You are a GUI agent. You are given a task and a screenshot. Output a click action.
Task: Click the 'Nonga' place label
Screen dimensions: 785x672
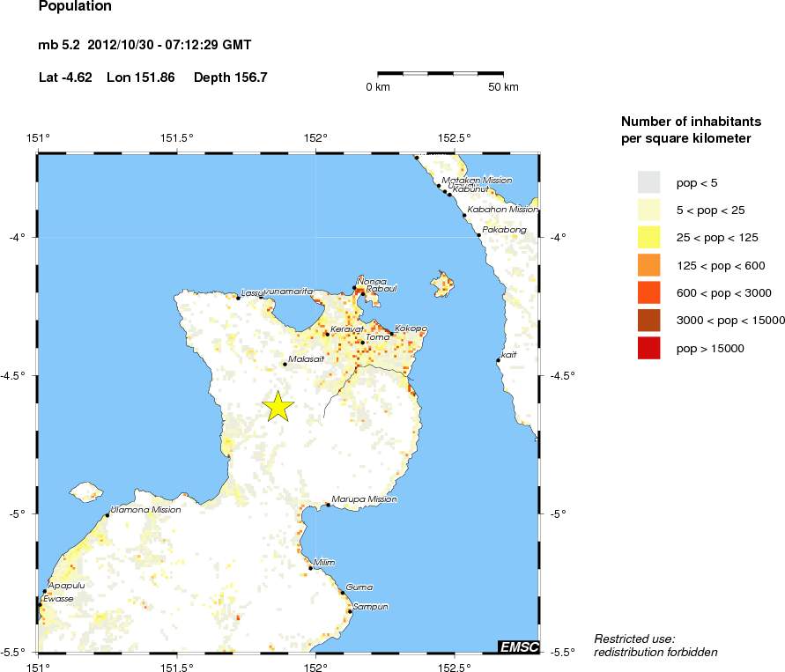pos(372,282)
